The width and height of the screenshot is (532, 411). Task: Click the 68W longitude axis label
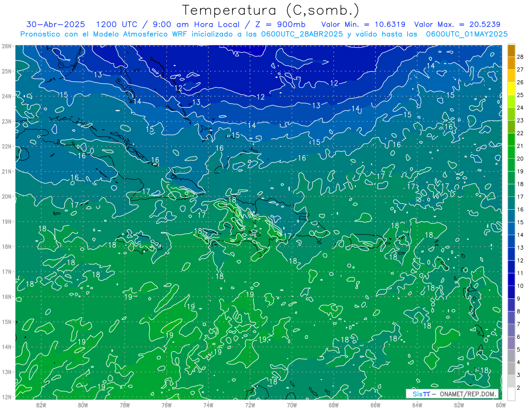point(334,405)
